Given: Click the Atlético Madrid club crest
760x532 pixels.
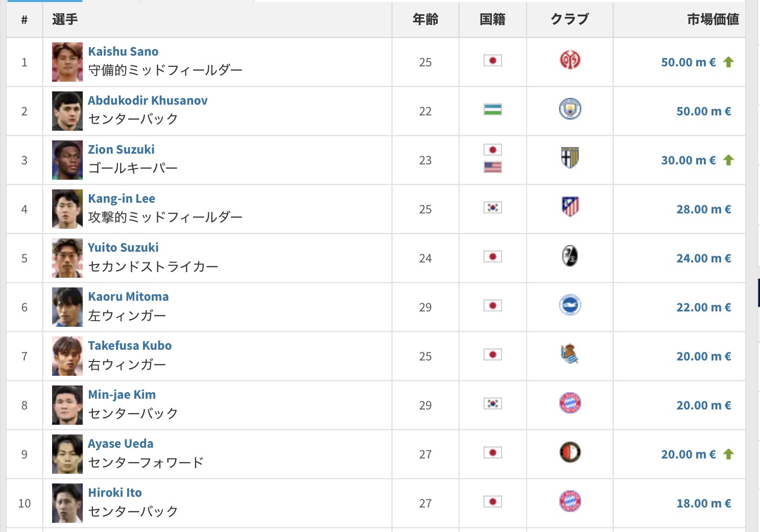Looking at the screenshot, I should (x=570, y=207).
